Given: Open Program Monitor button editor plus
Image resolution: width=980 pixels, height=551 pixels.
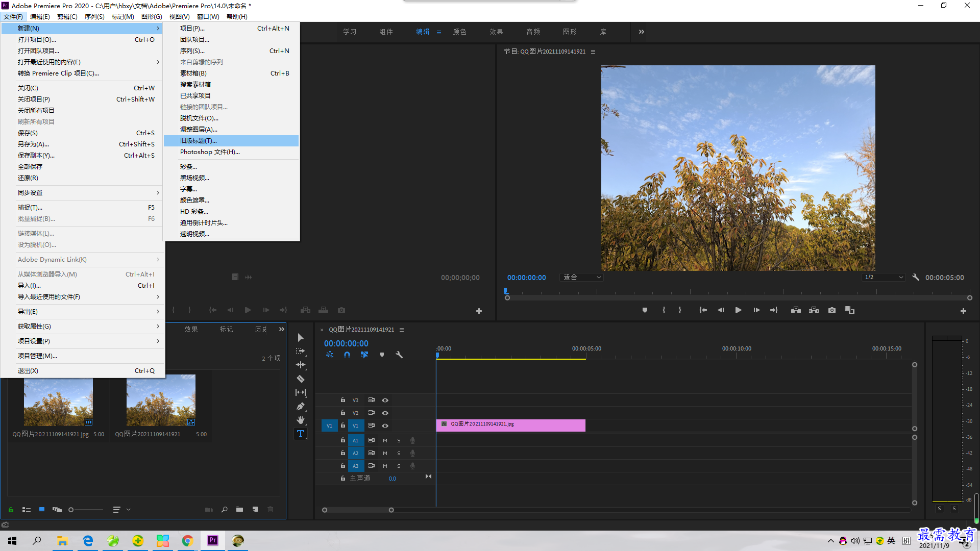Looking at the screenshot, I should point(963,311).
